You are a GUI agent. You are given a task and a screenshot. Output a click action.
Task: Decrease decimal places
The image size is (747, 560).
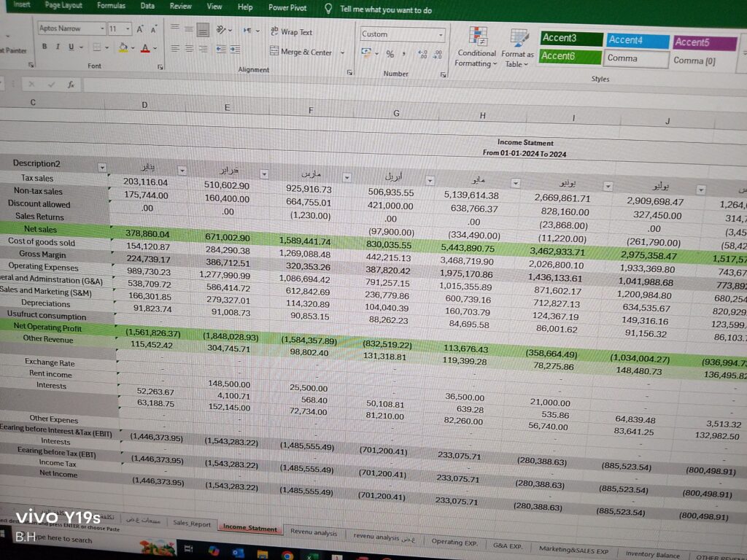point(438,55)
